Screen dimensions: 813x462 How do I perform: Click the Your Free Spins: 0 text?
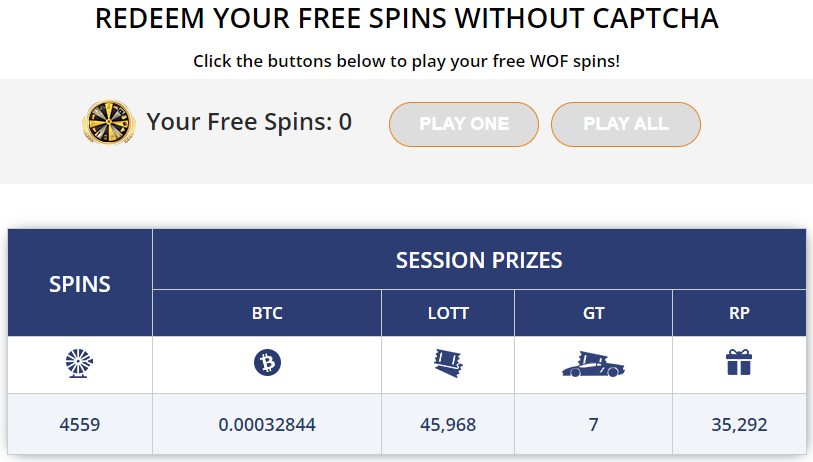pos(249,122)
